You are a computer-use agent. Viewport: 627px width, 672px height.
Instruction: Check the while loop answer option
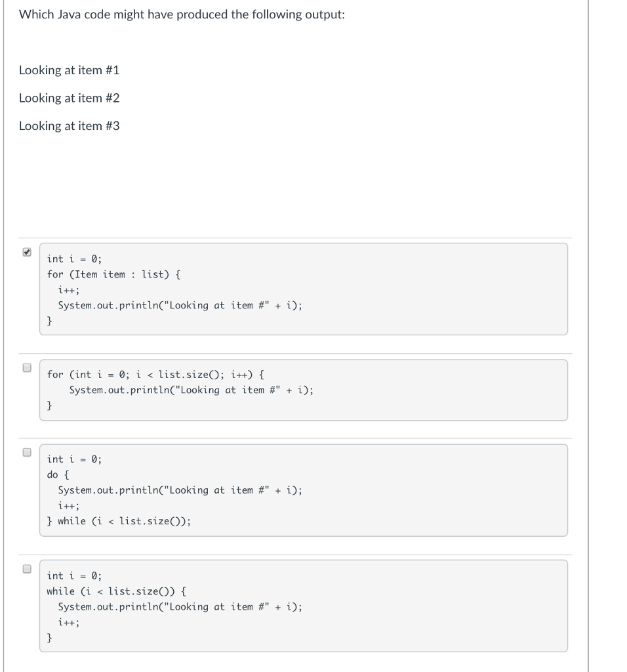[x=26, y=568]
